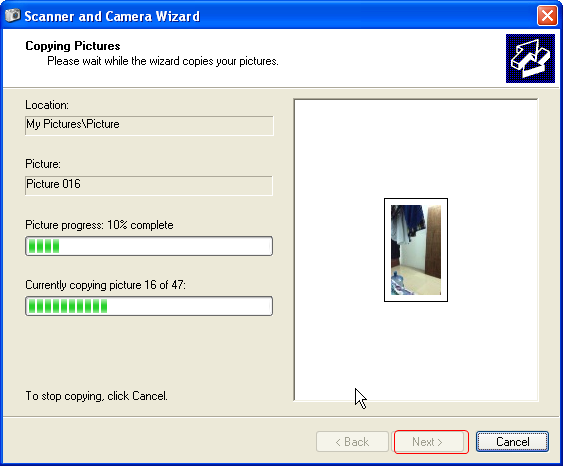563x466 pixels.
Task: Select the Location field showing My Pictures\Picture
Action: [149, 125]
